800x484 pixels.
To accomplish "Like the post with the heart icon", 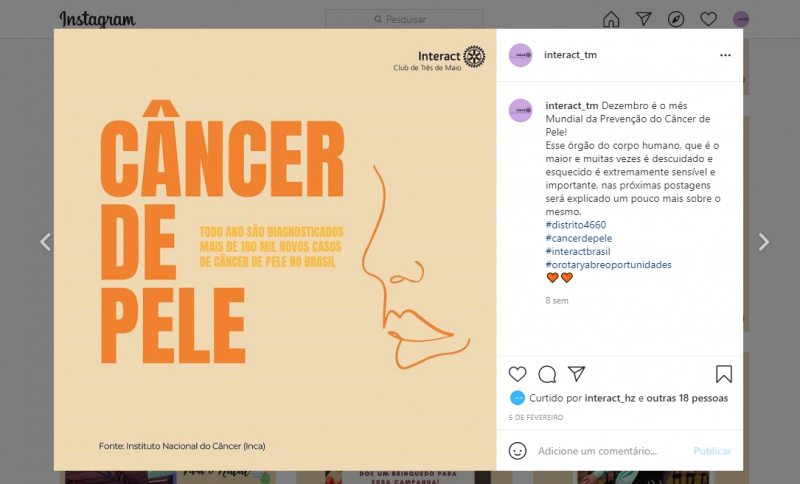I will click(517, 374).
